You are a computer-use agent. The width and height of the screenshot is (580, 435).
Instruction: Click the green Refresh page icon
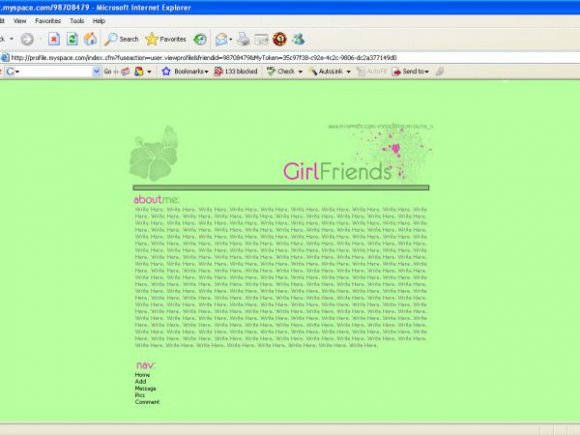pyautogui.click(x=72, y=39)
